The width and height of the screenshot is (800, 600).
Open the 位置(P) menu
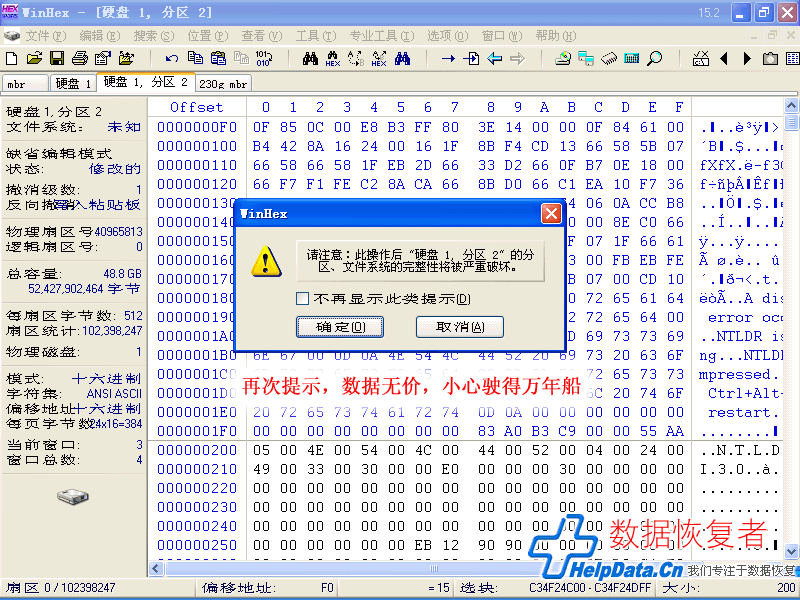(x=208, y=36)
